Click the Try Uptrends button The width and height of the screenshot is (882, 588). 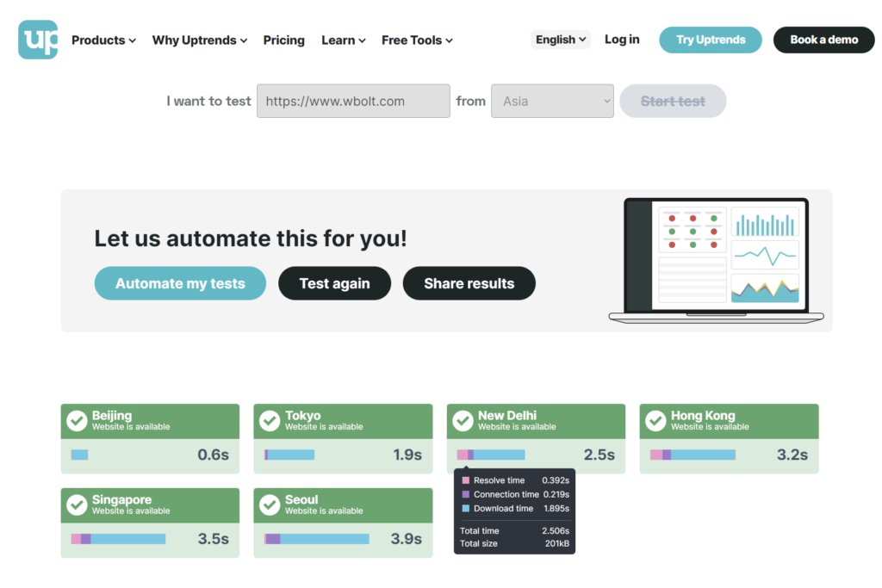coord(711,40)
